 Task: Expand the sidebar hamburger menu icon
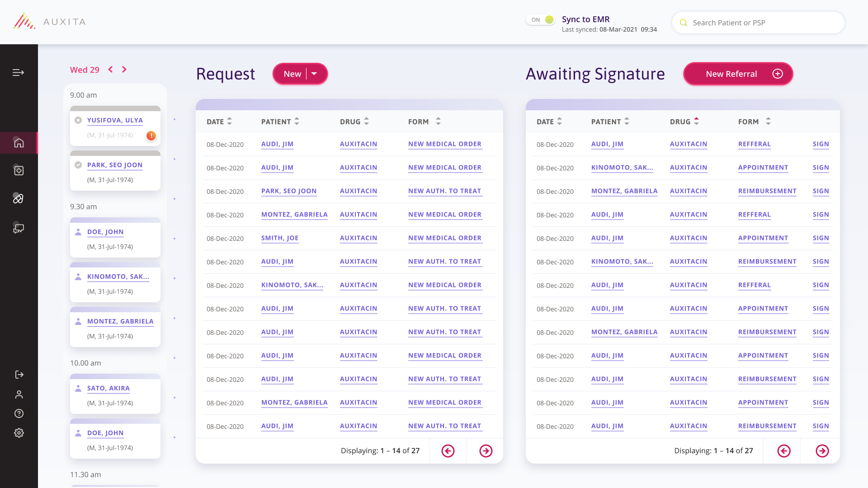(x=18, y=72)
